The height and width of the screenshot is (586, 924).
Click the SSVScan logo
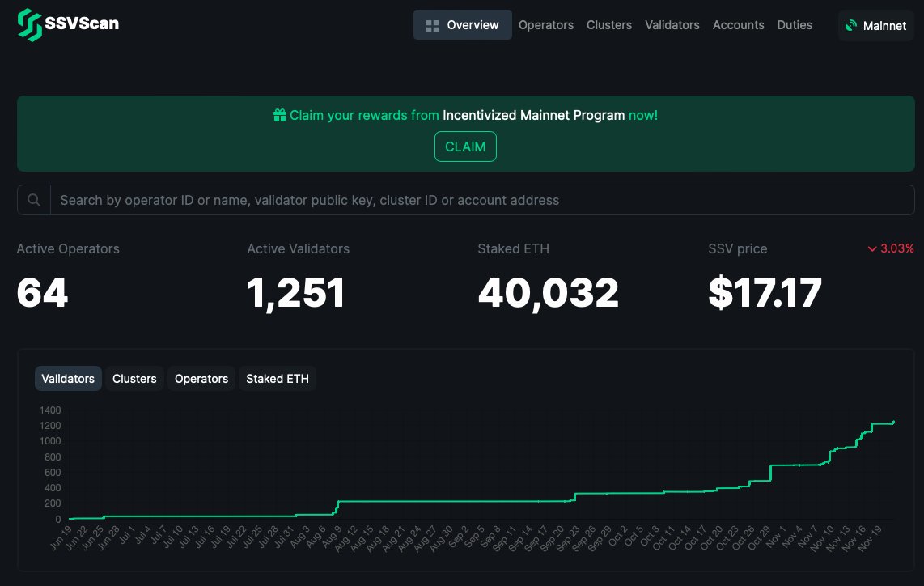pyautogui.click(x=68, y=24)
